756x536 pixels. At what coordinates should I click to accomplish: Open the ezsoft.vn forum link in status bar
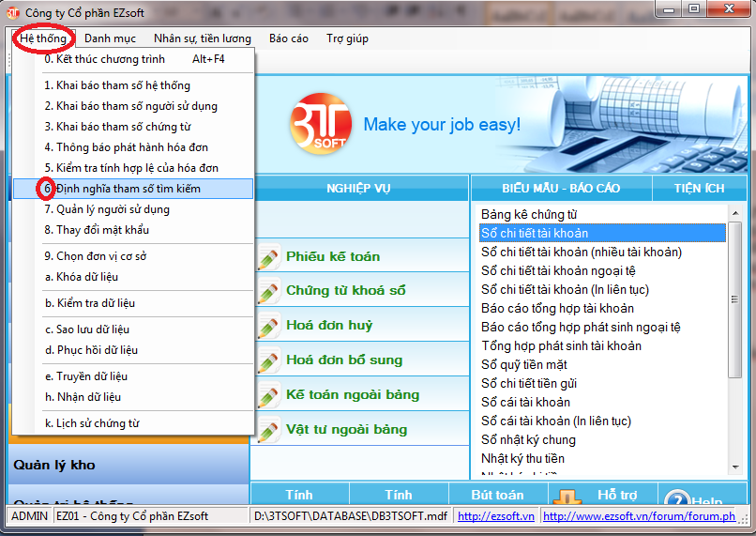(x=638, y=516)
